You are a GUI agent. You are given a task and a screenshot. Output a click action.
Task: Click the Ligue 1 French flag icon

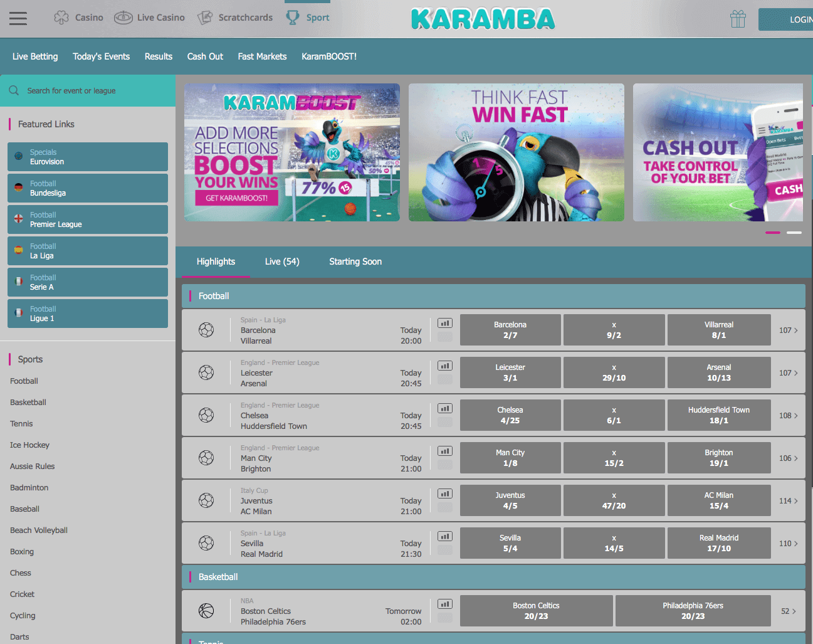[x=18, y=312]
